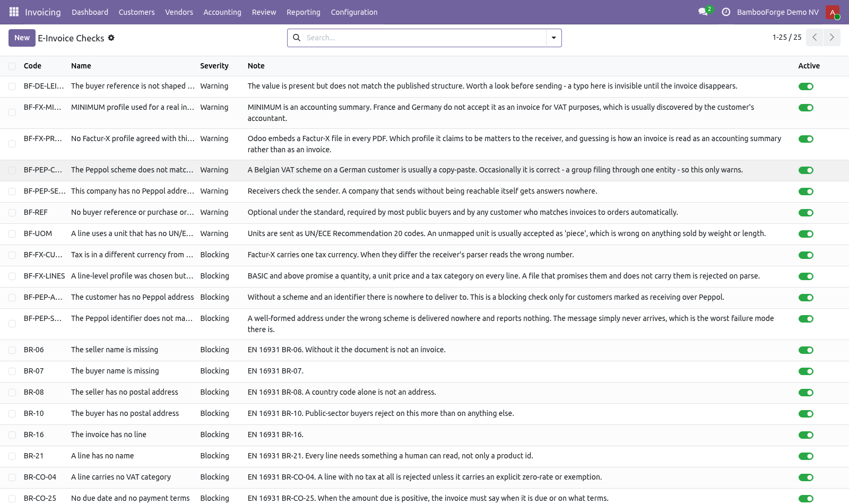Open the 'The buyer name is missing' record
Image resolution: width=849 pixels, height=504 pixels.
[x=115, y=371]
